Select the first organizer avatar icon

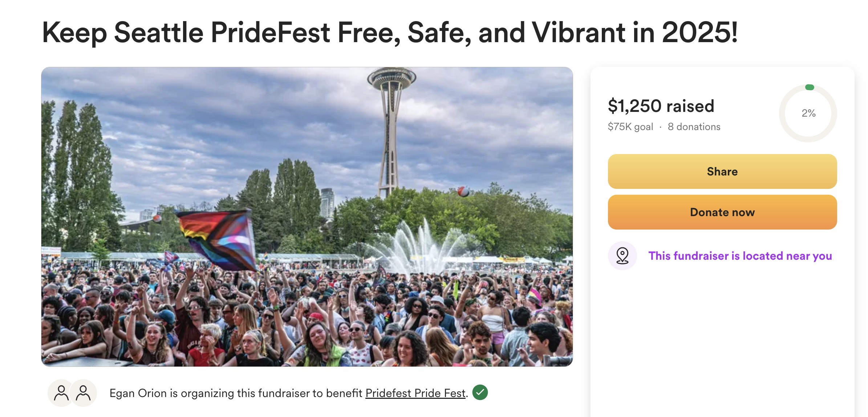[61, 393]
